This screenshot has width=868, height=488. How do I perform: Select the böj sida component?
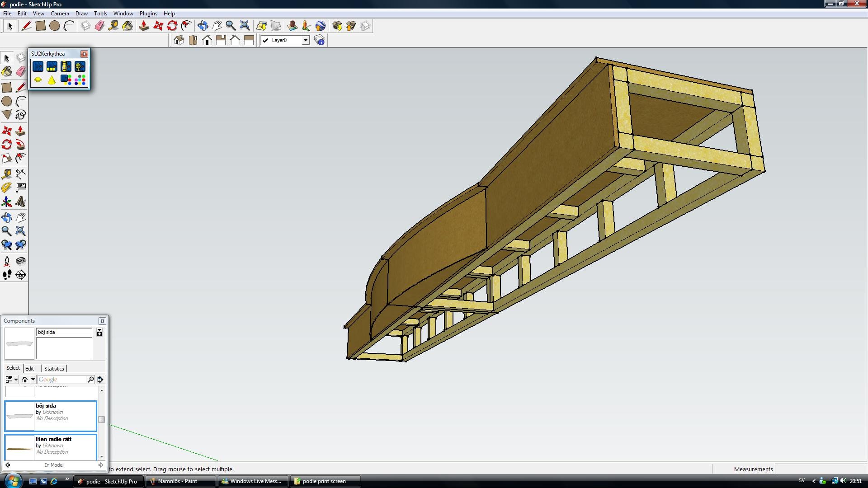[x=51, y=416]
